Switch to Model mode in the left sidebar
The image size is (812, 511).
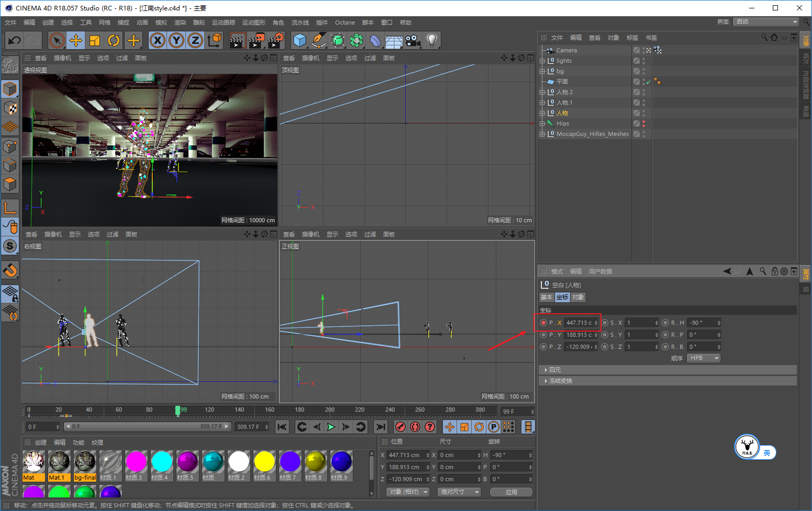tap(10, 89)
